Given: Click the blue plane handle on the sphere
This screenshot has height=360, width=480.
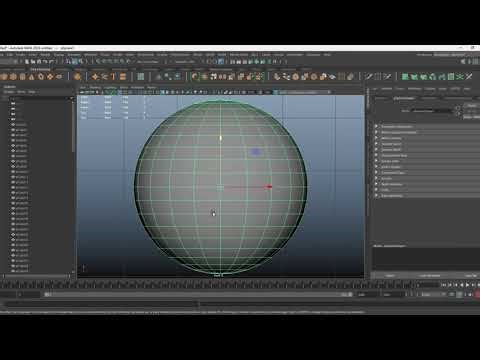Looking at the screenshot, I should 256,152.
